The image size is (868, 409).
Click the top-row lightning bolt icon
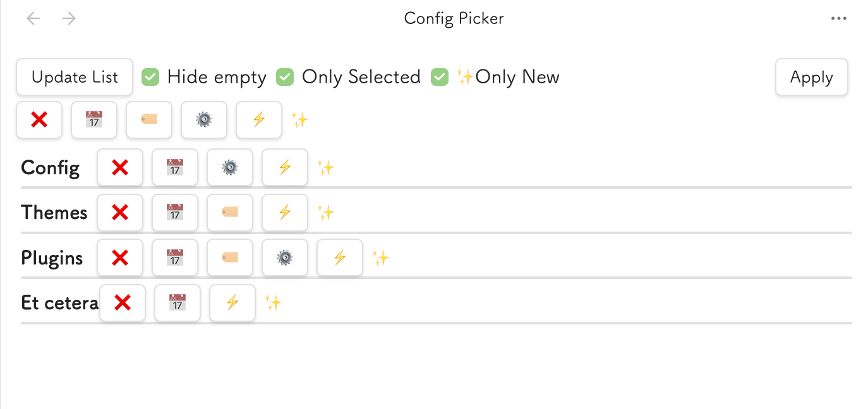[259, 120]
